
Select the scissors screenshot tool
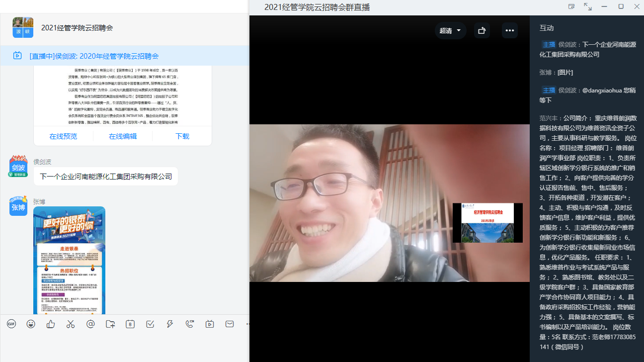click(x=71, y=324)
